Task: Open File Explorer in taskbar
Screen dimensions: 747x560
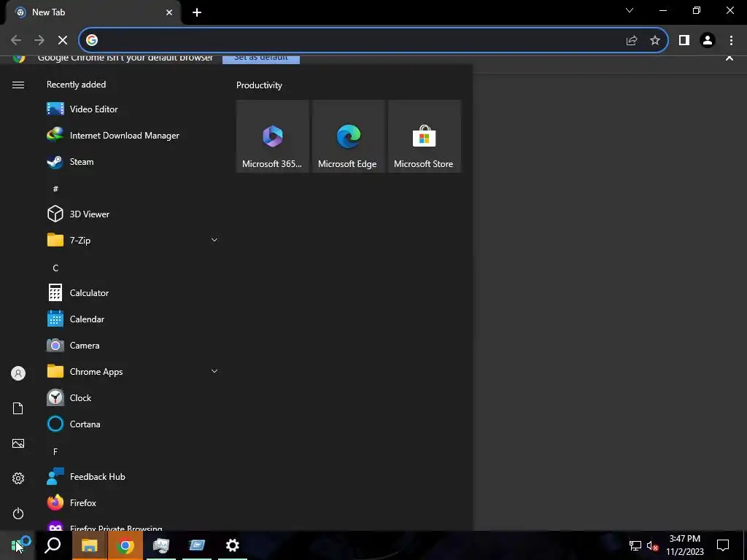Action: pyautogui.click(x=89, y=545)
